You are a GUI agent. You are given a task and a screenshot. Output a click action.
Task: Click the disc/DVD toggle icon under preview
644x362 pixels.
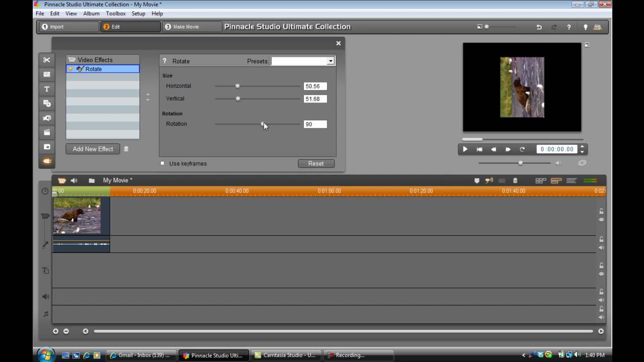tap(582, 162)
